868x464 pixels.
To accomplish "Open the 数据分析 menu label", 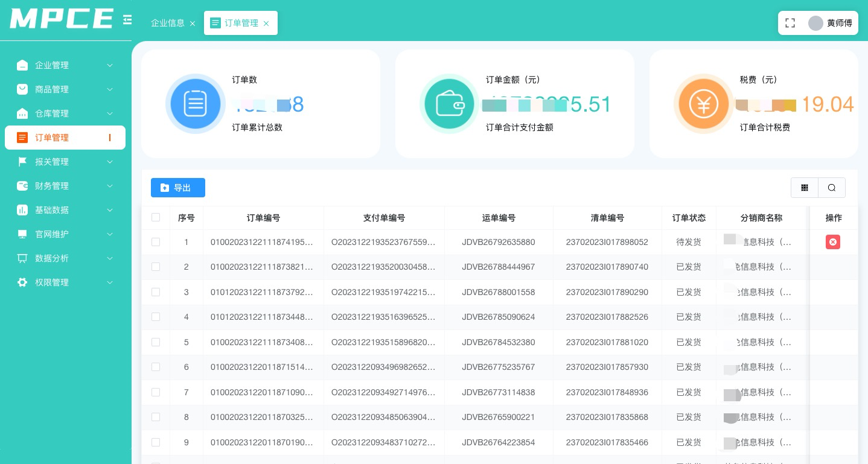I will click(52, 258).
